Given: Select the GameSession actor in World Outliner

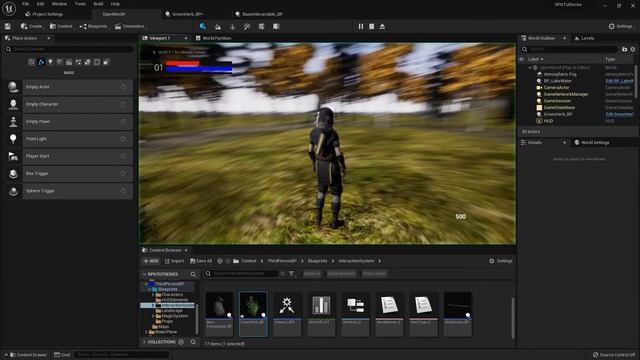Looking at the screenshot, I should tap(557, 101).
